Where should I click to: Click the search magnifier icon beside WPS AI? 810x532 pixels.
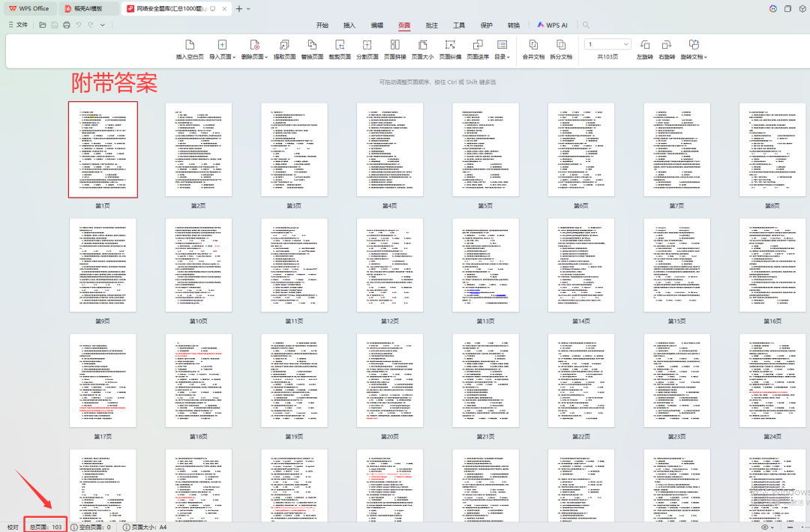(586, 25)
